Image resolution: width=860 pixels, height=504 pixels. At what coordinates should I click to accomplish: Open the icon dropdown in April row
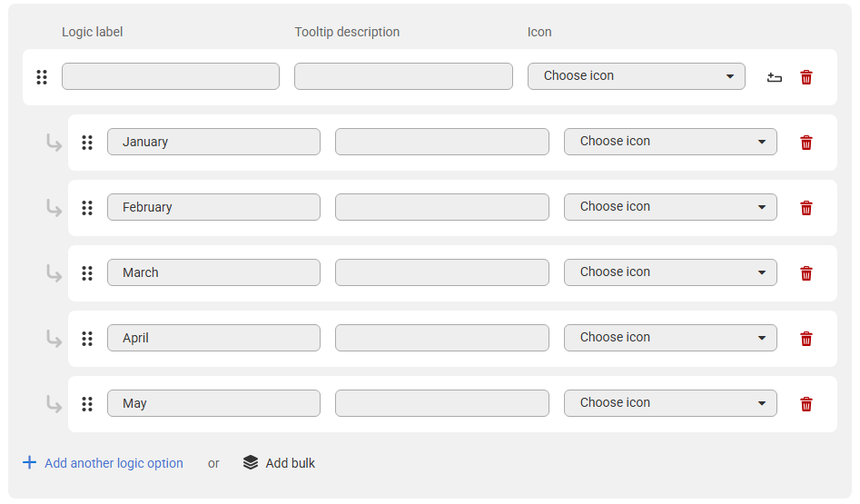(670, 338)
